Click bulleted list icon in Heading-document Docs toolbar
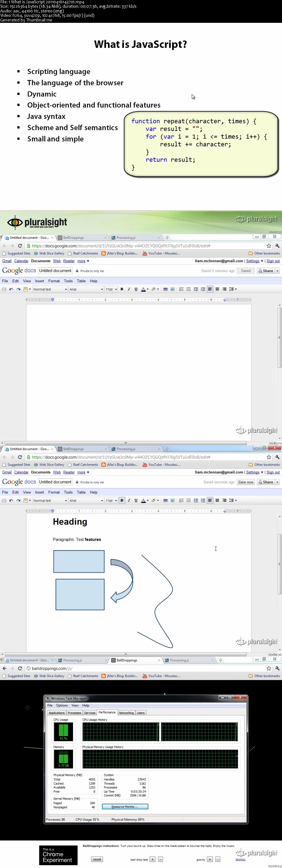This screenshot has height=868, width=282. coord(189,500)
